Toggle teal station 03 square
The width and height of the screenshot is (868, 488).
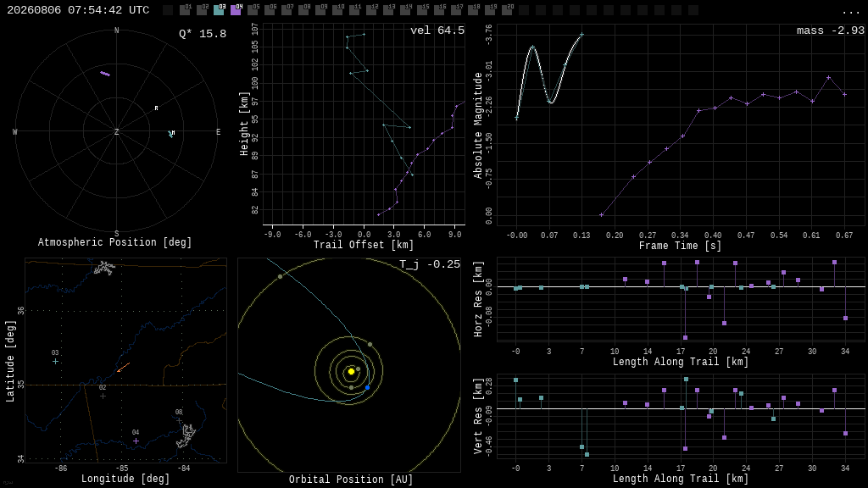pos(219,10)
